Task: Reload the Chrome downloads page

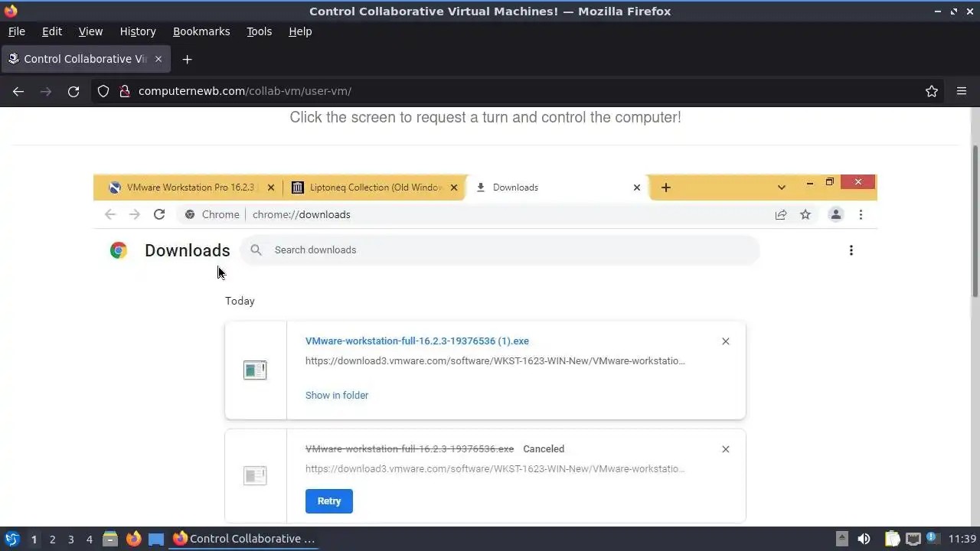Action: 159,215
